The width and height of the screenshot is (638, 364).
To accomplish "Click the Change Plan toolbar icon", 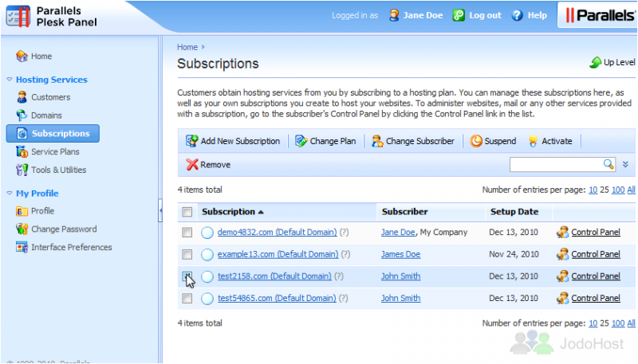I will (301, 141).
